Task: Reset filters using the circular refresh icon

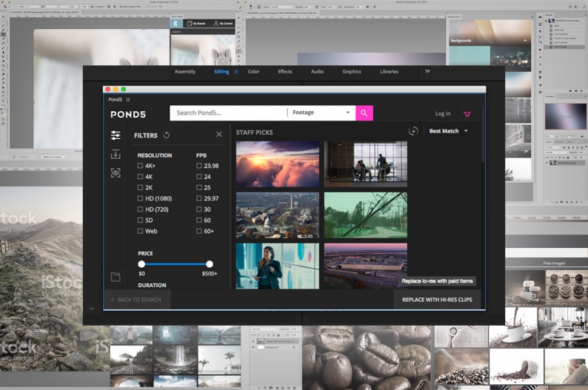Action: 167,134
